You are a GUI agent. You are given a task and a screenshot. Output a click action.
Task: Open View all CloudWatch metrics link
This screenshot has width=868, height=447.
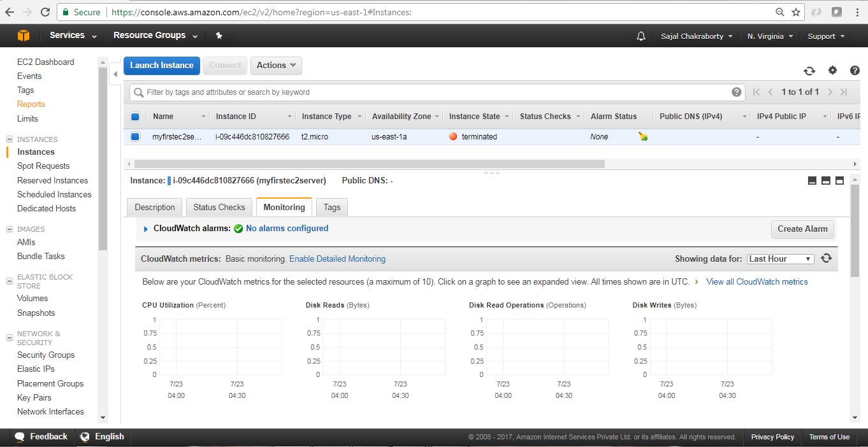point(757,281)
